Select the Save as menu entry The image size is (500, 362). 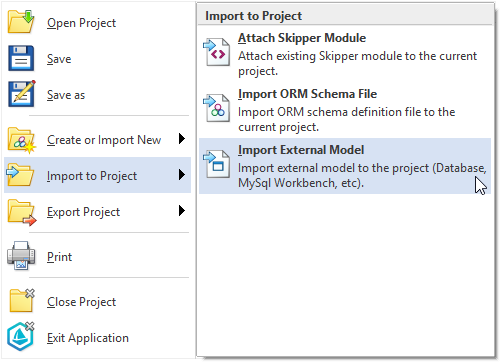point(97,95)
